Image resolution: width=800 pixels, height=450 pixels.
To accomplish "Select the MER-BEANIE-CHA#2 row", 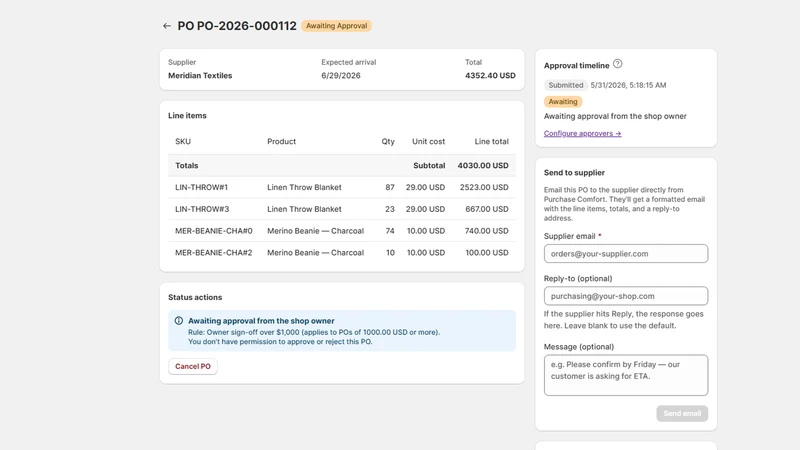I will (x=342, y=253).
